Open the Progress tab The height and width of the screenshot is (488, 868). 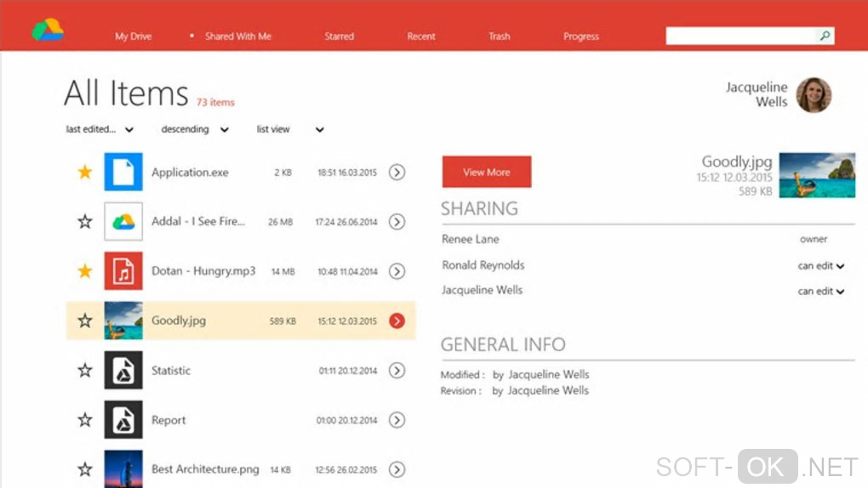pos(581,37)
